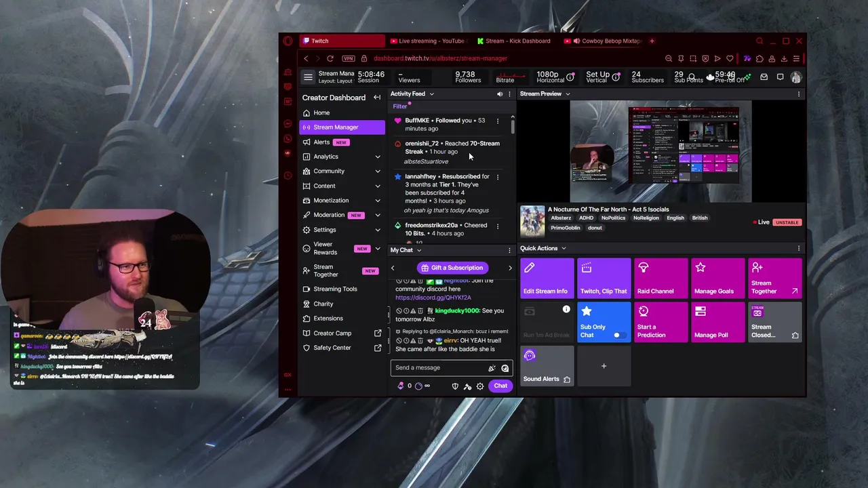Open options for lannahfhey resubscribe event
The image size is (868, 488).
point(498,178)
